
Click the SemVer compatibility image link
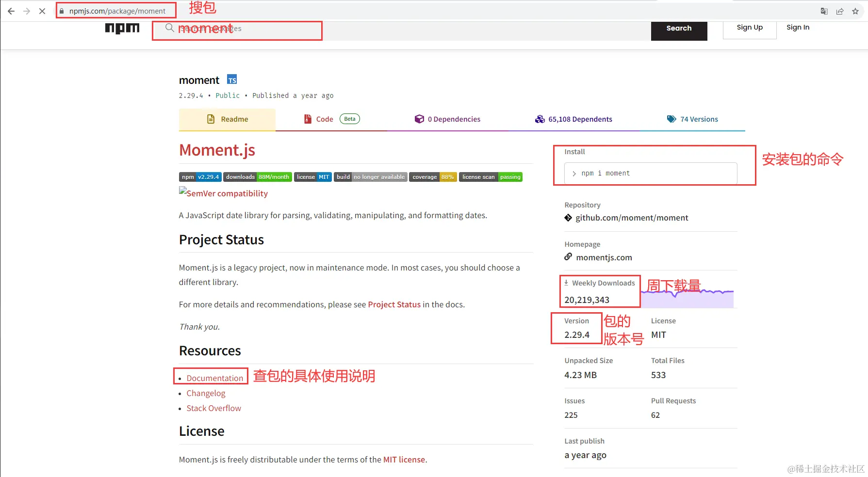click(223, 193)
